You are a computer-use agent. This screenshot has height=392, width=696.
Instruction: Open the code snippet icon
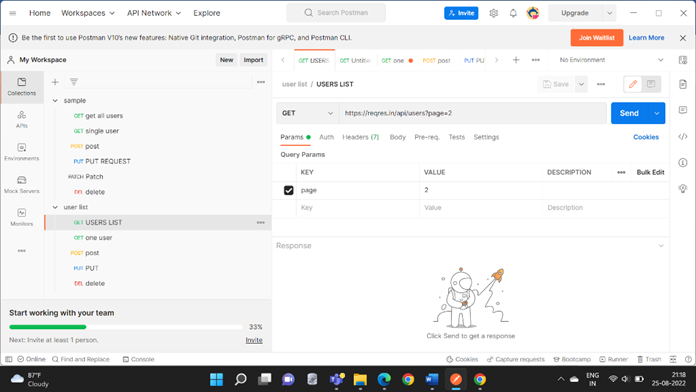[683, 137]
